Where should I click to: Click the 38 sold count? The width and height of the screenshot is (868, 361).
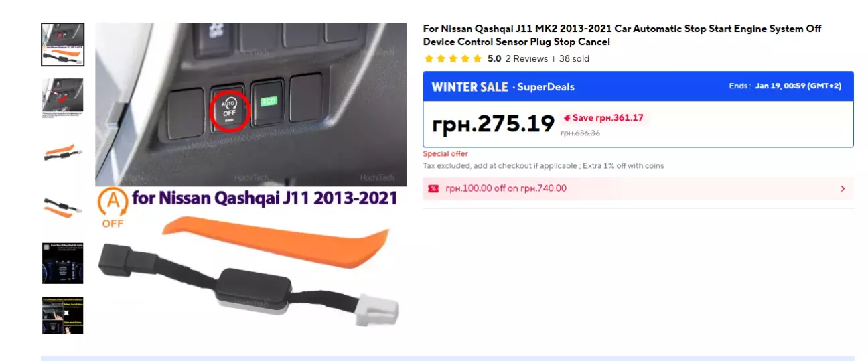(574, 59)
